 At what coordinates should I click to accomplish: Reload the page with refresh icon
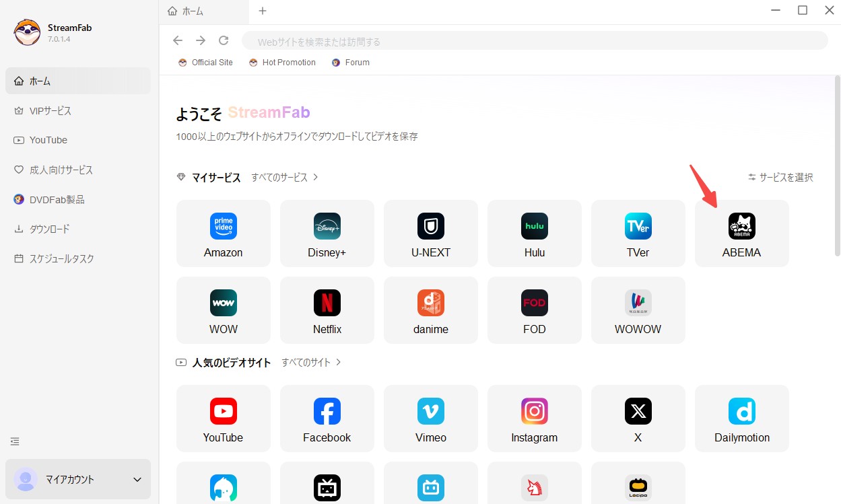[224, 40]
